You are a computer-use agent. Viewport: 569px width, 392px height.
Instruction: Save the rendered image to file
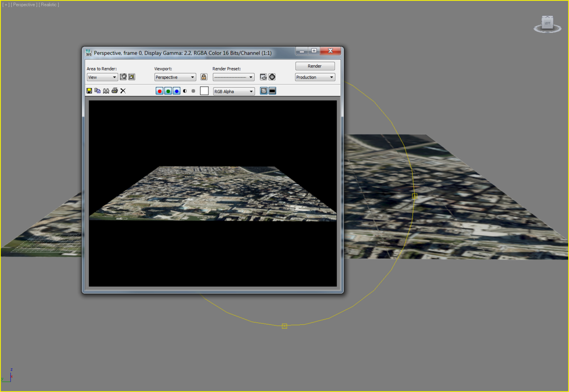click(x=89, y=91)
